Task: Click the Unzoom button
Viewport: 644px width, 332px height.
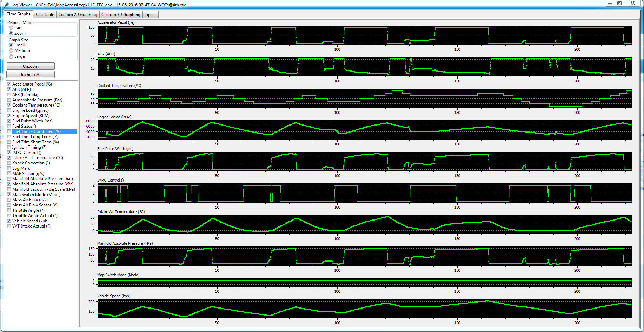Action: pos(31,66)
